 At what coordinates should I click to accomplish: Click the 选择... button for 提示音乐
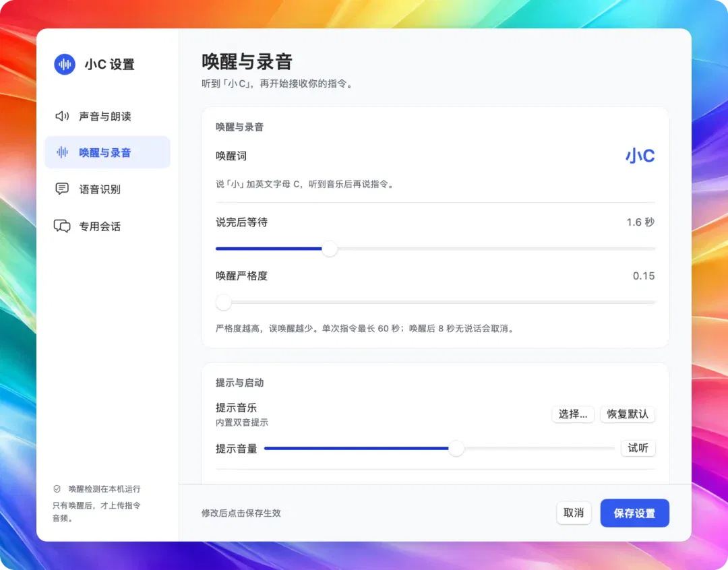point(573,414)
